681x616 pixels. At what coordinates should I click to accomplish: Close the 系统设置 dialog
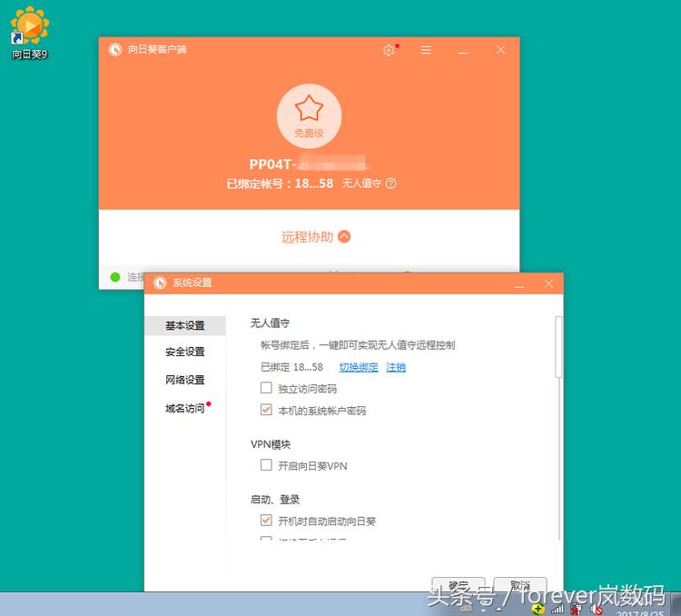point(548,283)
